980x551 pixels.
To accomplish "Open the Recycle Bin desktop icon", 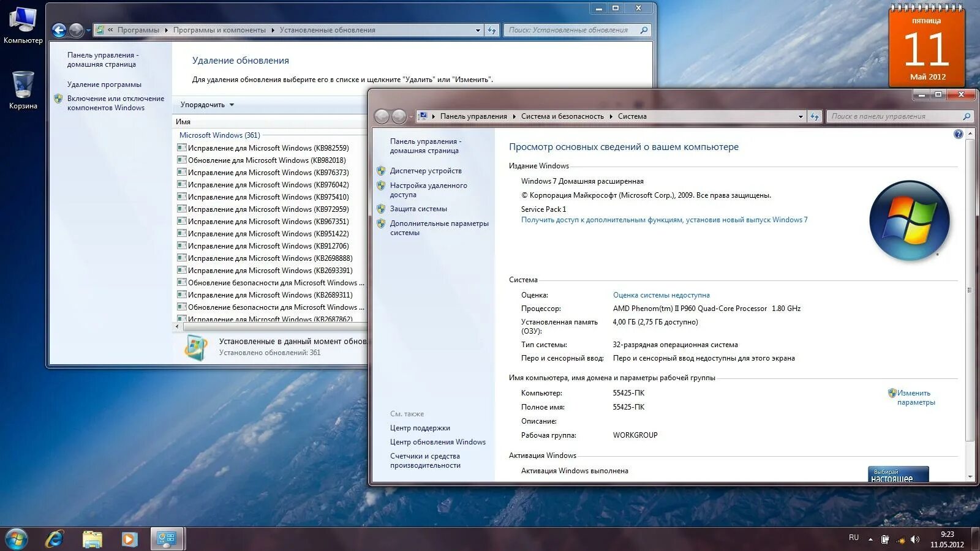I will coord(23,90).
